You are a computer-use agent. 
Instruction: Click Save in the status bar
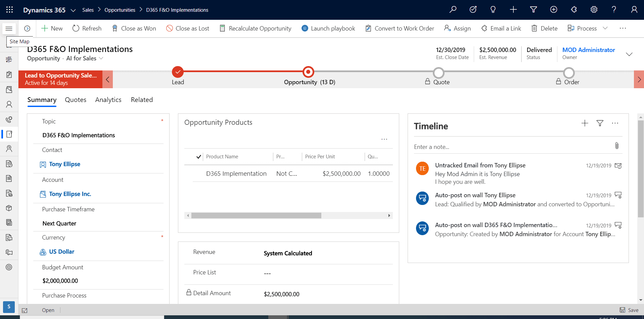click(x=629, y=310)
